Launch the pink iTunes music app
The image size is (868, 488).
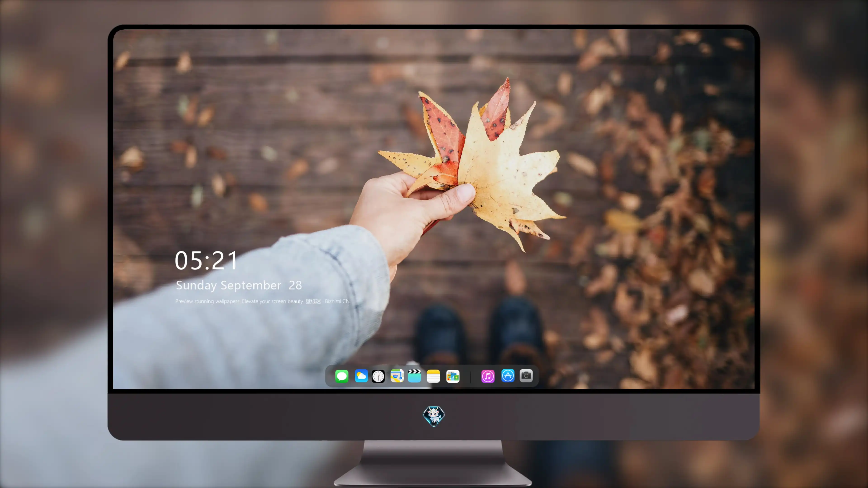pyautogui.click(x=488, y=376)
